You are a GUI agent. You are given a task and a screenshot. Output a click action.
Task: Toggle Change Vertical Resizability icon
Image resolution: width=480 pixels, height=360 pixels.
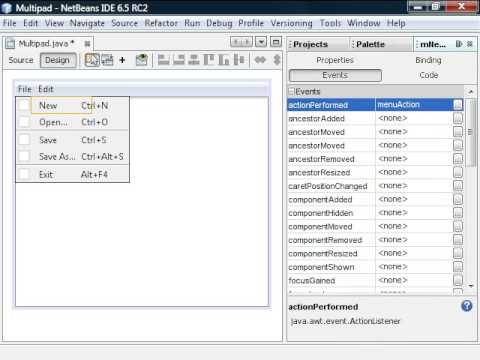tap(277, 60)
